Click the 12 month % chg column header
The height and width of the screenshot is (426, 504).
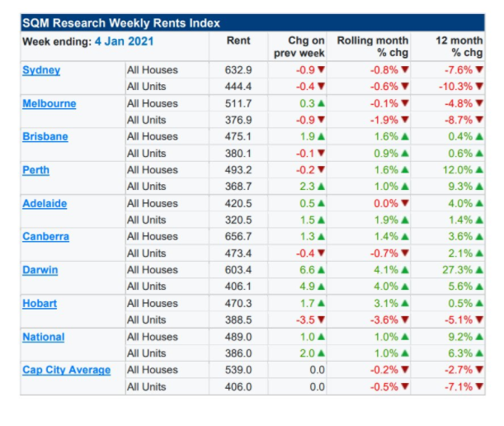(x=459, y=46)
